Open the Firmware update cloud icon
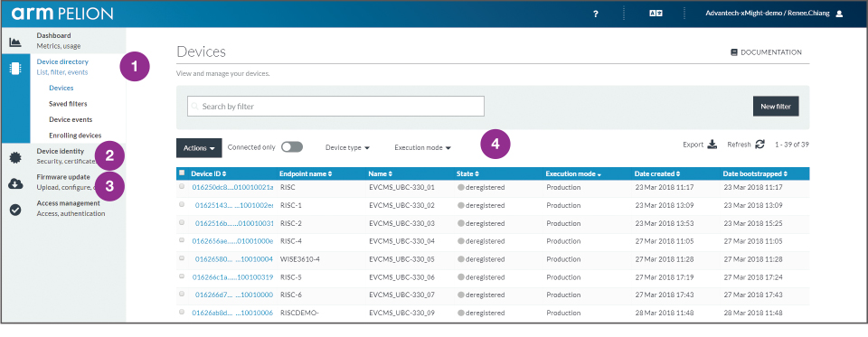The height and width of the screenshot is (337, 868). 15,184
